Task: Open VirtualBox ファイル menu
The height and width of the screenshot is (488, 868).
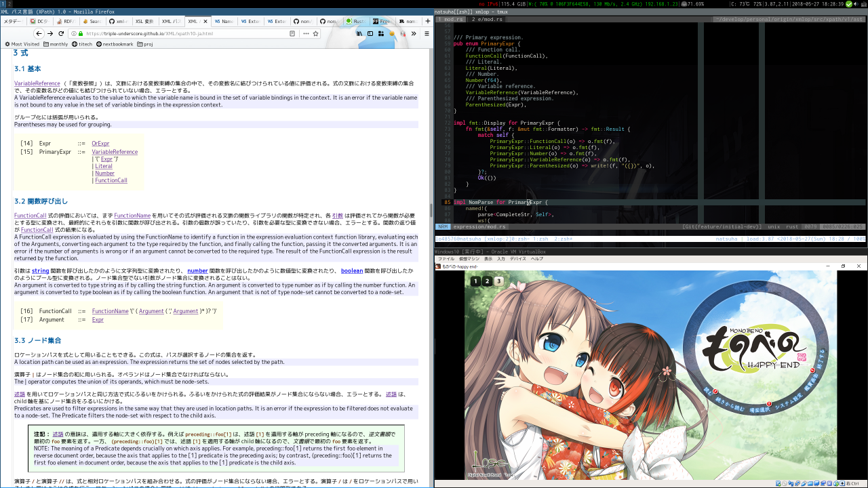Action: pos(446,259)
